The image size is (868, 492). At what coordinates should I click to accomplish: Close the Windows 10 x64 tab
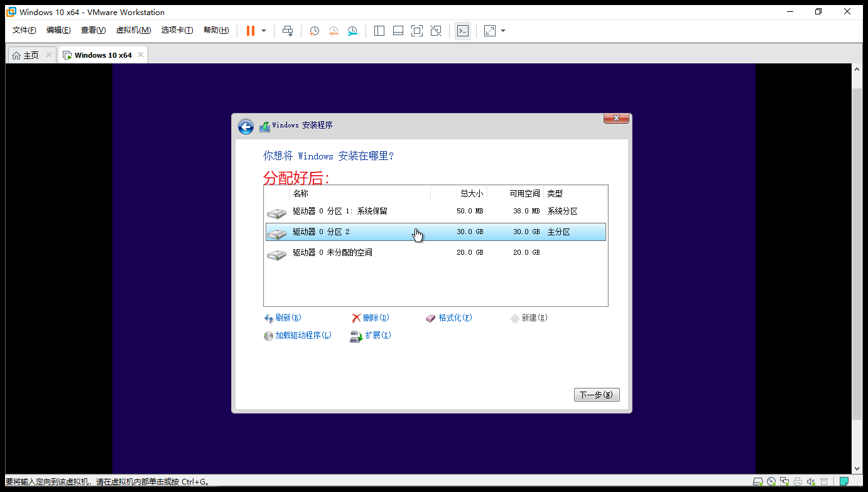tap(141, 55)
